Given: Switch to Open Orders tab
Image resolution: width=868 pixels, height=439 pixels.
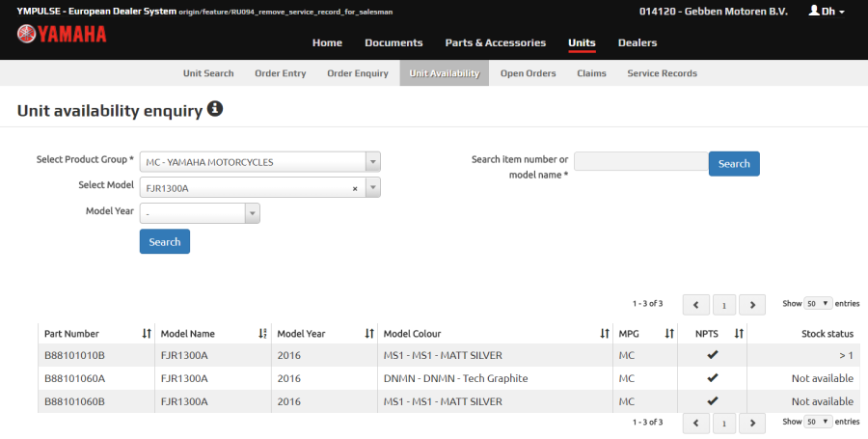Looking at the screenshot, I should [x=529, y=73].
